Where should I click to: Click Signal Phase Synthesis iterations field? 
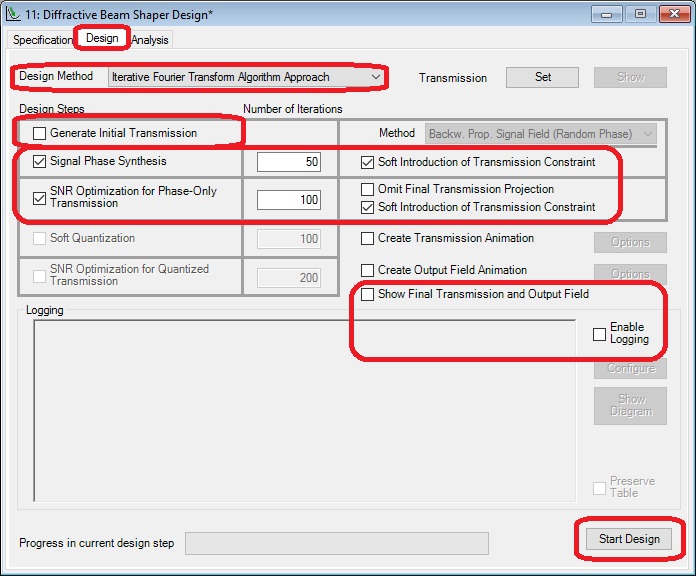[x=289, y=162]
